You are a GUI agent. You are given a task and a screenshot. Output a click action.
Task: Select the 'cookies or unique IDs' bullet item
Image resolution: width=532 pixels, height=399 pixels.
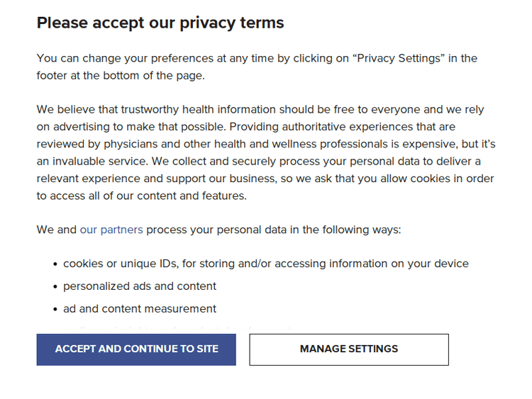(x=265, y=264)
